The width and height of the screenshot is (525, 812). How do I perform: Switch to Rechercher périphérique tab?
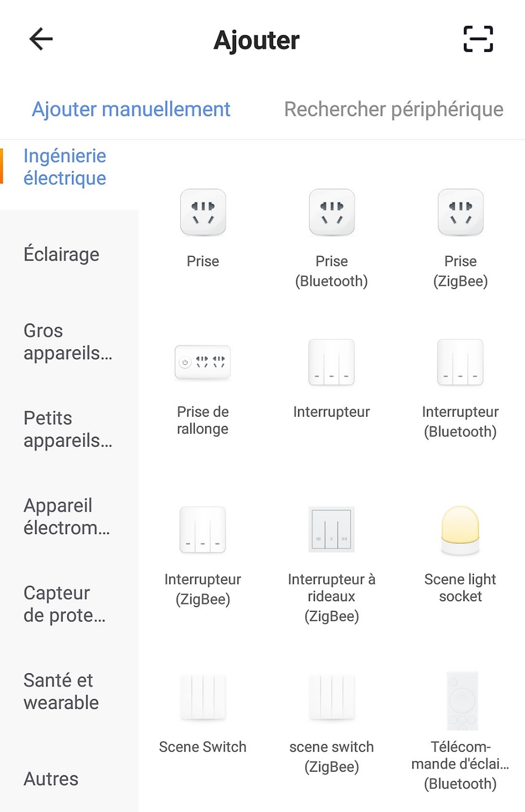click(393, 109)
